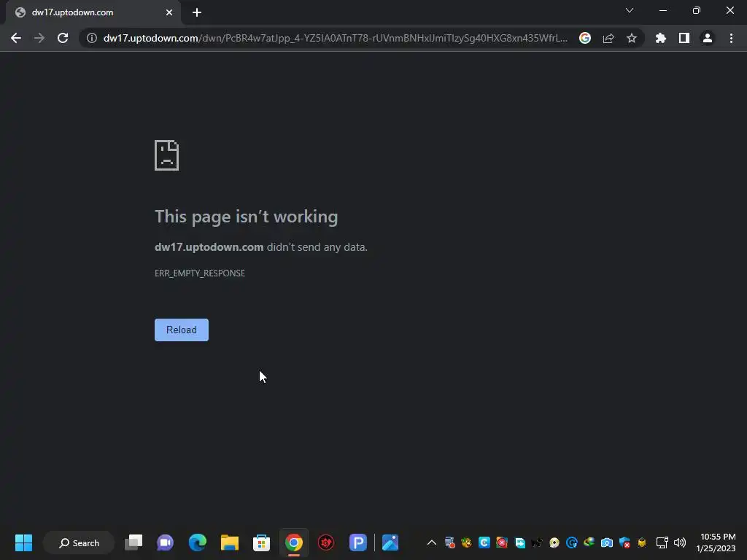Close the dw17.uptodown.com tab
Screen dimensions: 747x560
[x=169, y=13]
